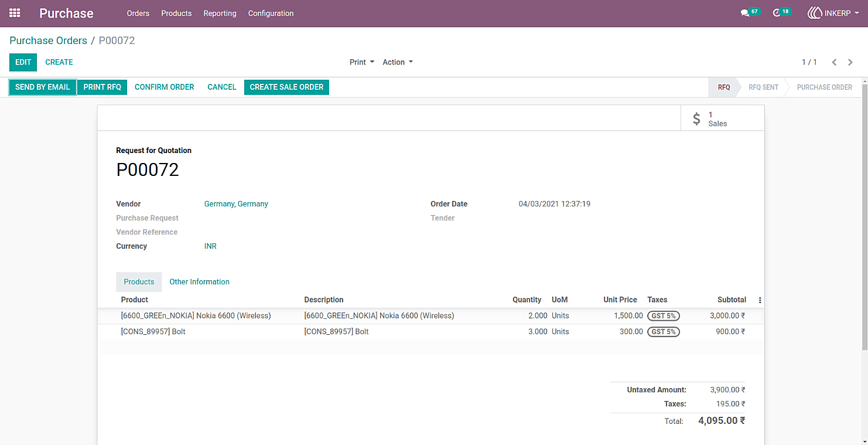Expand the Print dropdown

[x=362, y=62]
